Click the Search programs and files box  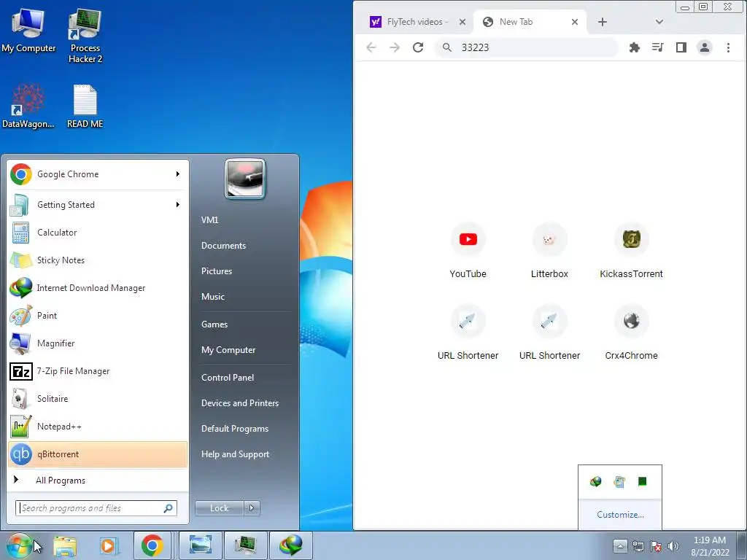96,508
